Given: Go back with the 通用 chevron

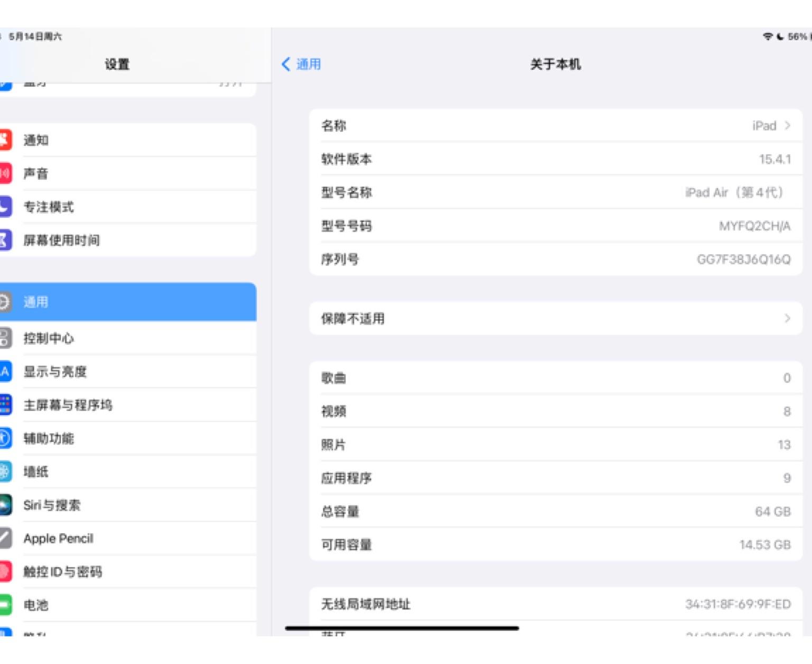Looking at the screenshot, I should [x=286, y=64].
